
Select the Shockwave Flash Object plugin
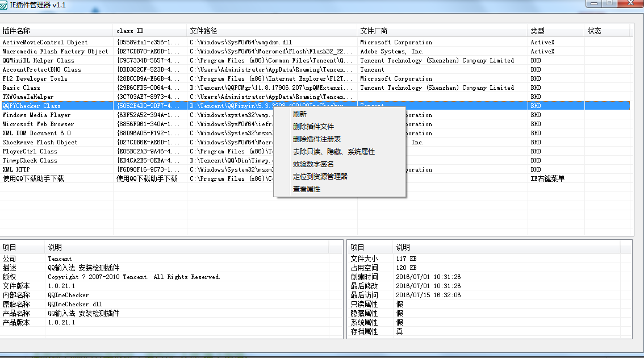click(x=40, y=142)
